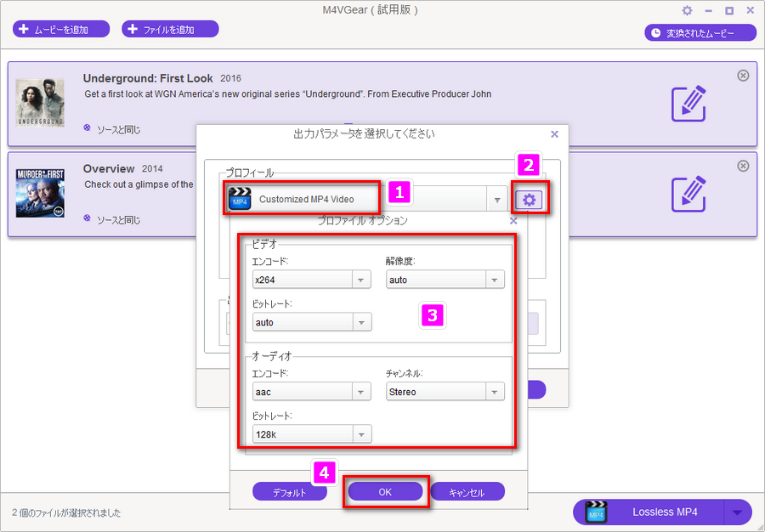Click the Lossless MP4 output format button
Screen dimensions: 765x532
click(x=650, y=512)
